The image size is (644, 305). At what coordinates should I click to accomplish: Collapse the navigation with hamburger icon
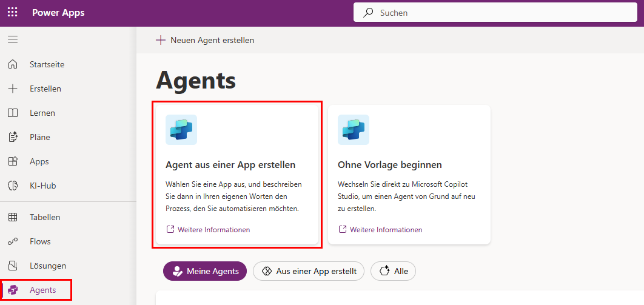(x=13, y=39)
